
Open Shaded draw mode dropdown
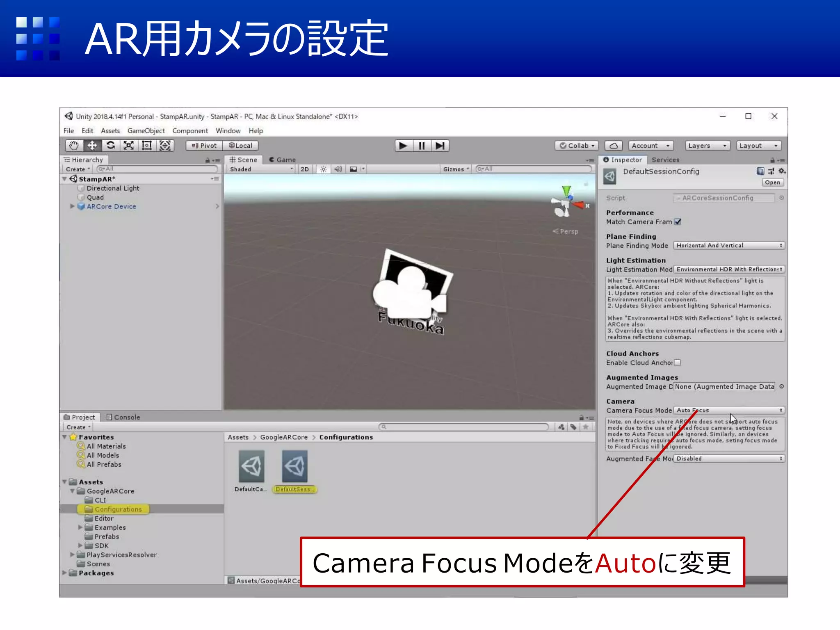[x=261, y=169]
